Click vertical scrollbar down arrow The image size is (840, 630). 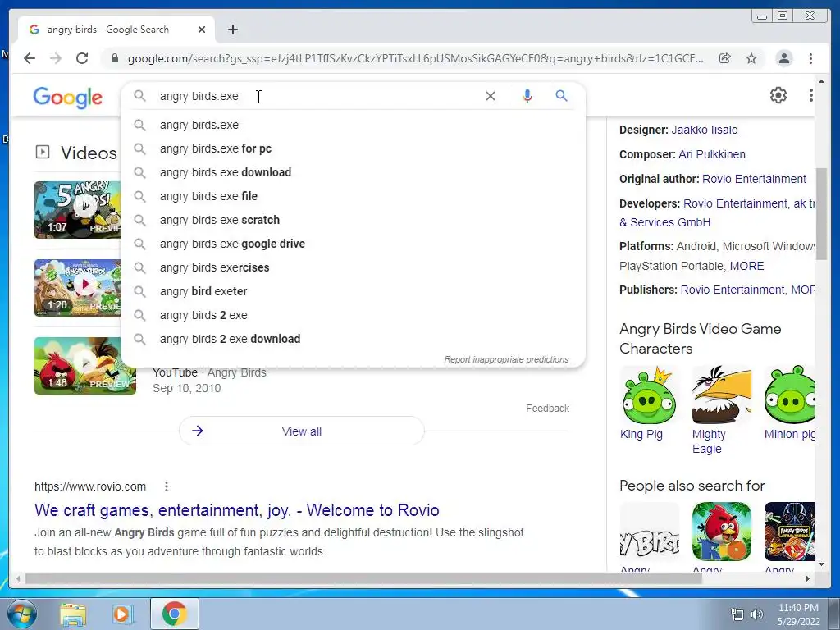point(822,564)
